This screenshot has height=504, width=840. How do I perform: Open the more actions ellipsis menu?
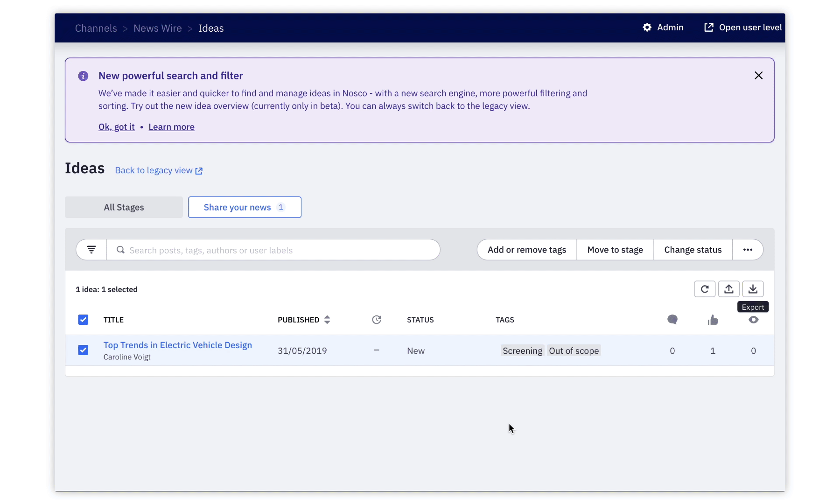pos(748,250)
